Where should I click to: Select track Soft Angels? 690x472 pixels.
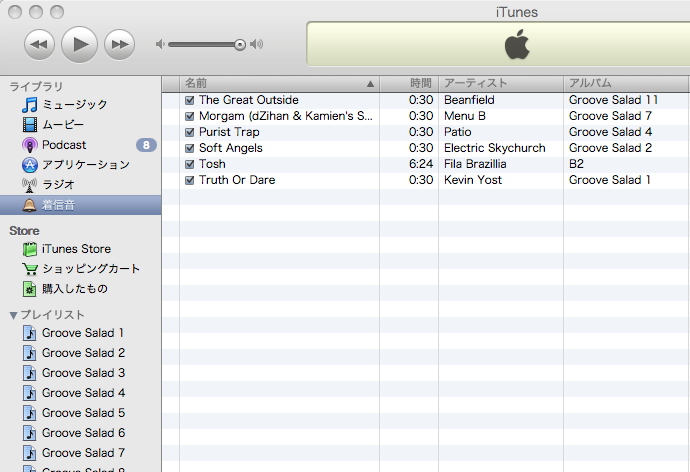(x=231, y=148)
